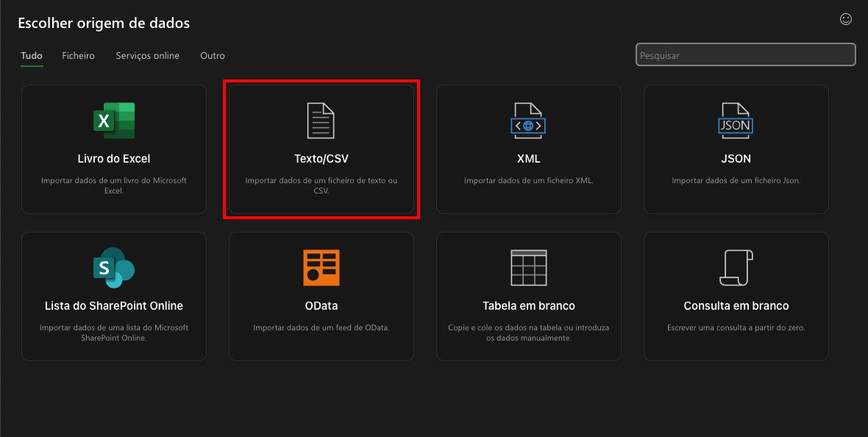The width and height of the screenshot is (868, 437).
Task: Click the SharePoint Online list icon
Action: point(114,268)
